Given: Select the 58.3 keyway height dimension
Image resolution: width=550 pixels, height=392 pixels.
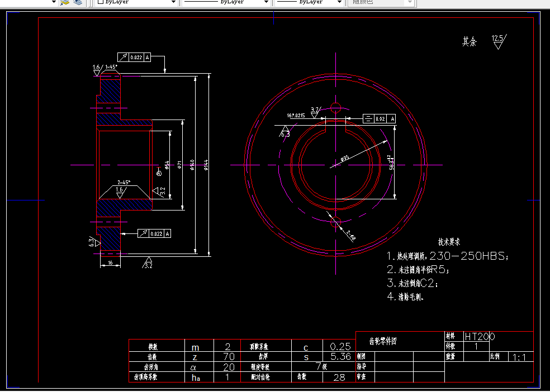Looking at the screenshot, I should click(x=391, y=162).
